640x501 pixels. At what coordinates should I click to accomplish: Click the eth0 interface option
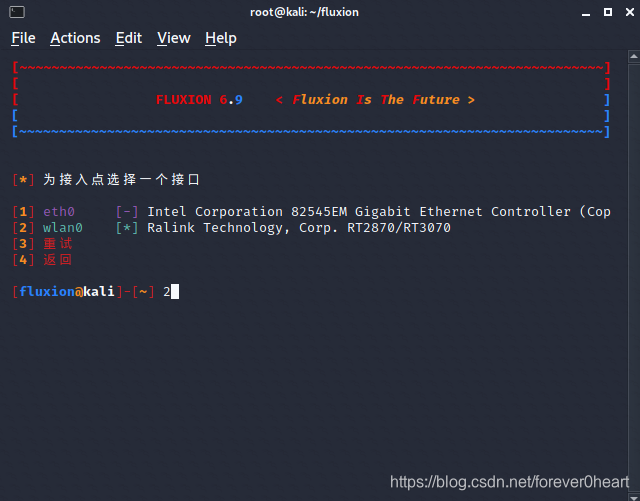coord(59,212)
